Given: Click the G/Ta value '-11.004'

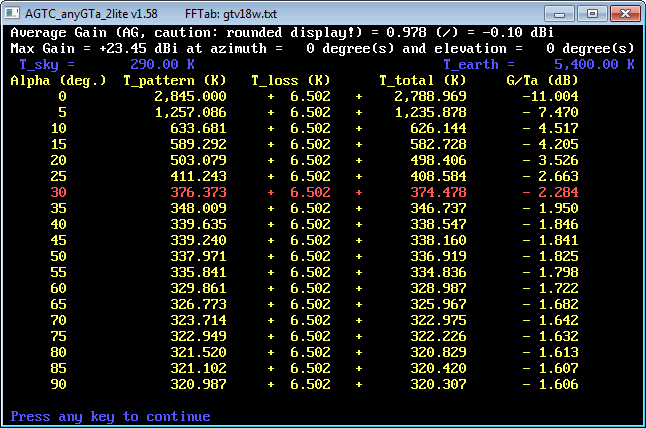Looking at the screenshot, I should click(x=550, y=96).
